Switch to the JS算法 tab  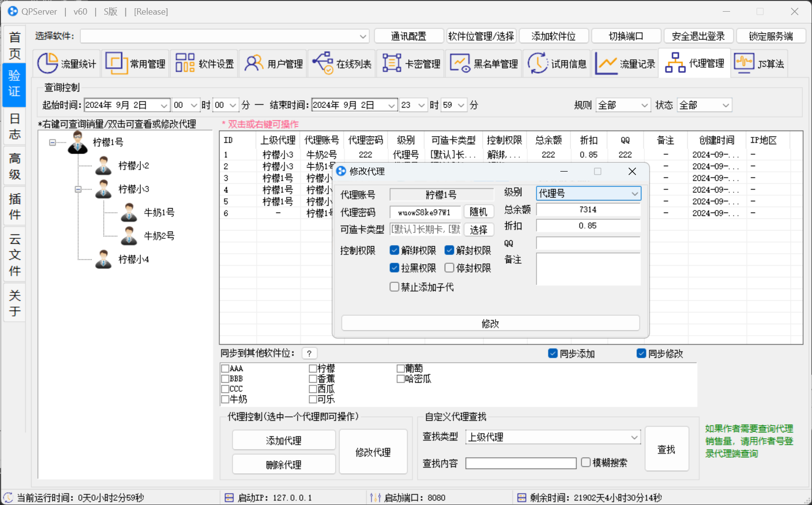tap(759, 63)
